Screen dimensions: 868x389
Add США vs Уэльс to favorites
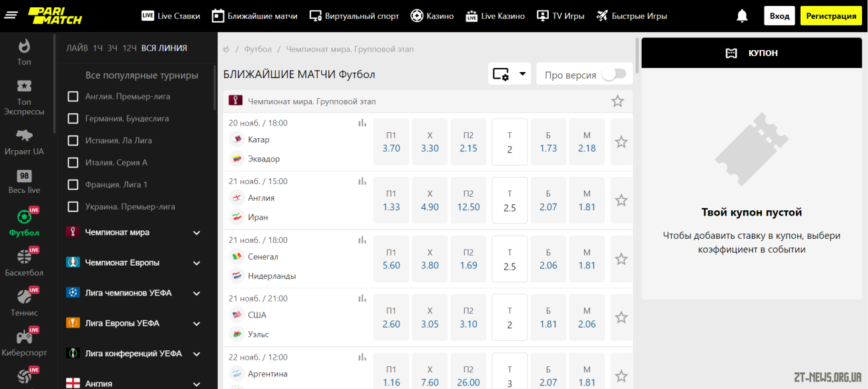621,318
